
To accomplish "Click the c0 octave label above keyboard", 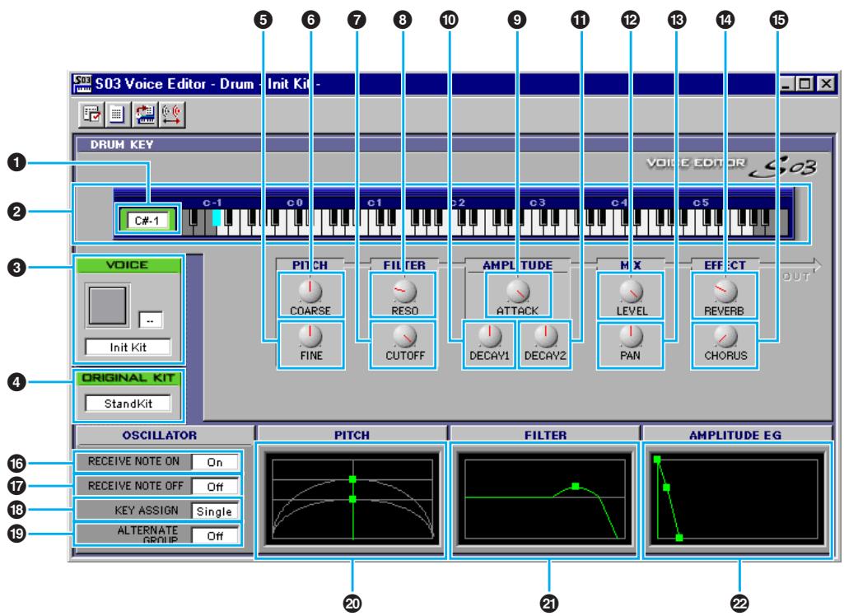I will pos(295,203).
